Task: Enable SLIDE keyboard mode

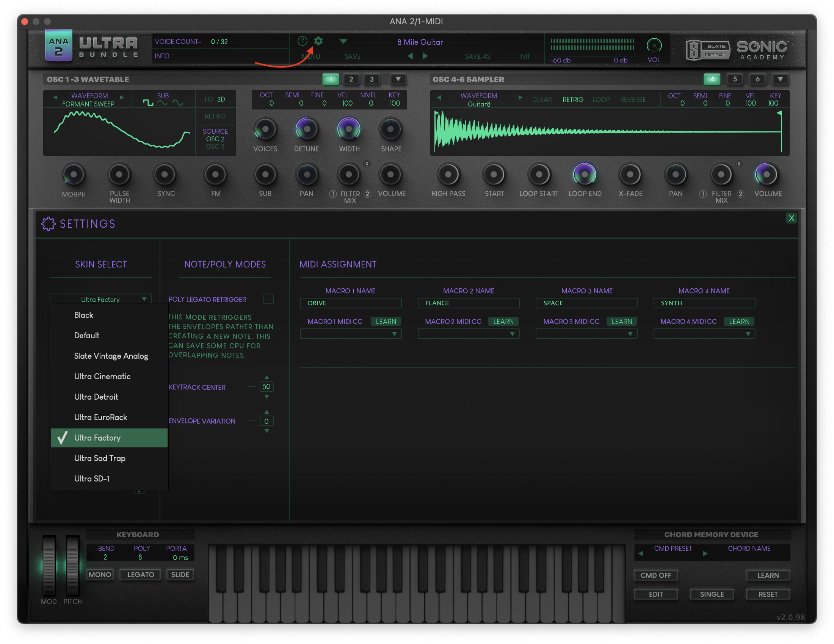Action: 180,575
